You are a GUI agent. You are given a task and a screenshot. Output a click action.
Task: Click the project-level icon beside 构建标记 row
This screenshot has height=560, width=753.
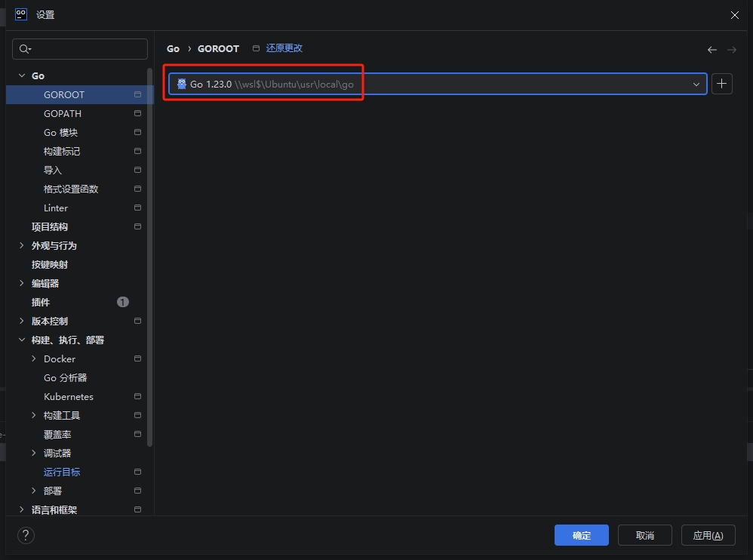(x=137, y=151)
